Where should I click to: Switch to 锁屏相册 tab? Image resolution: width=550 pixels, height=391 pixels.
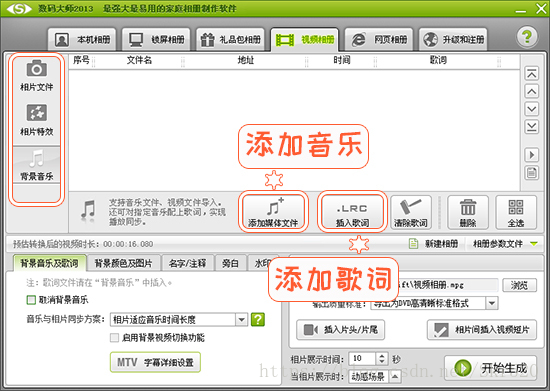pyautogui.click(x=156, y=40)
